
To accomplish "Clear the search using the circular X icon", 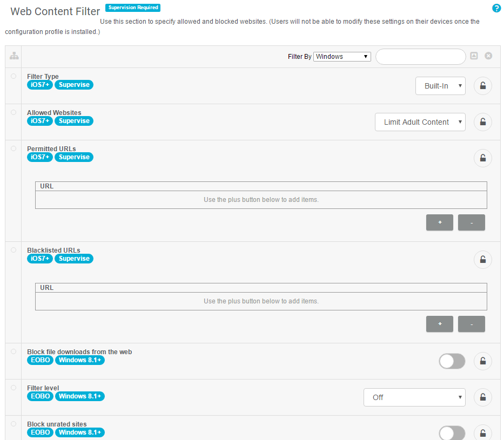I will pyautogui.click(x=488, y=56).
